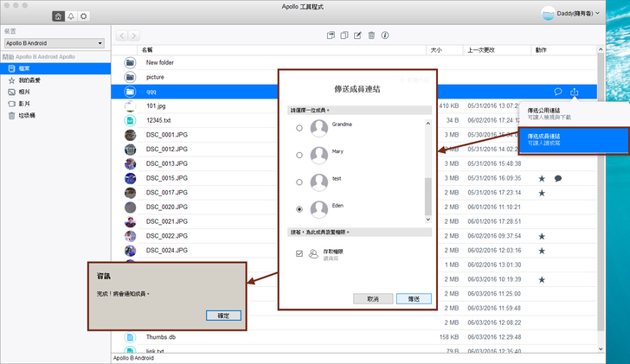Click the star icon on DSC_0015.JPG row

(542, 178)
